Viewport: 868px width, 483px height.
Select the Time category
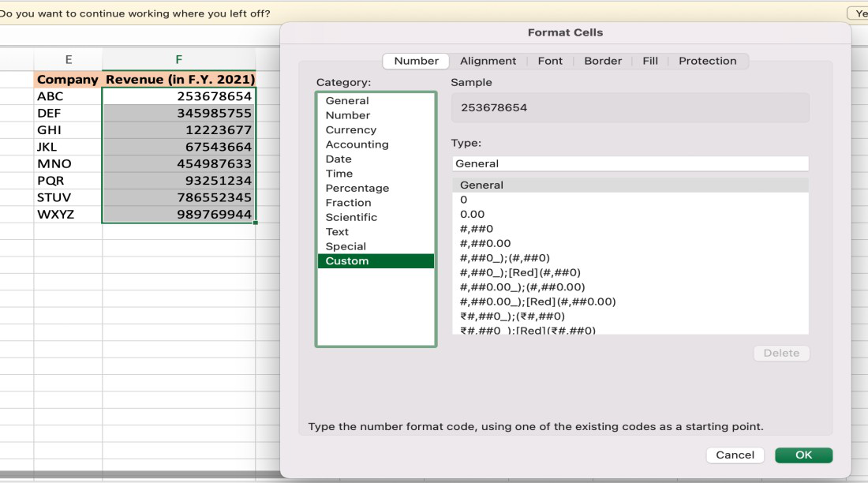pos(376,174)
